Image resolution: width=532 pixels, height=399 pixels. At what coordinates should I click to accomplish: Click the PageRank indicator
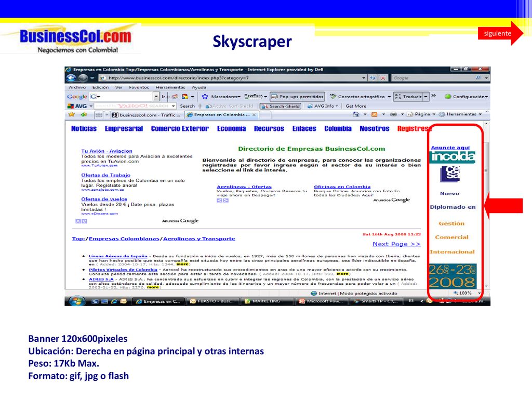253,96
